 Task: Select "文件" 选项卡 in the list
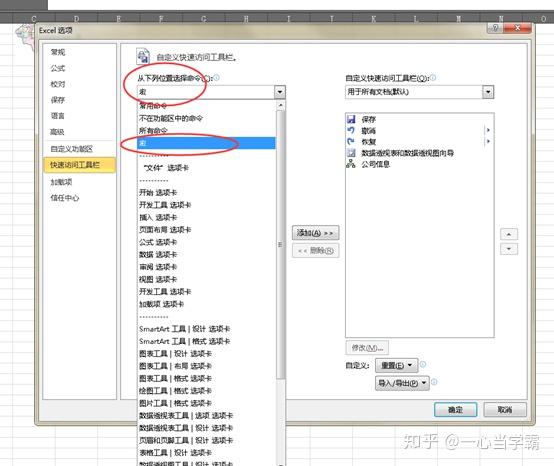click(206, 168)
